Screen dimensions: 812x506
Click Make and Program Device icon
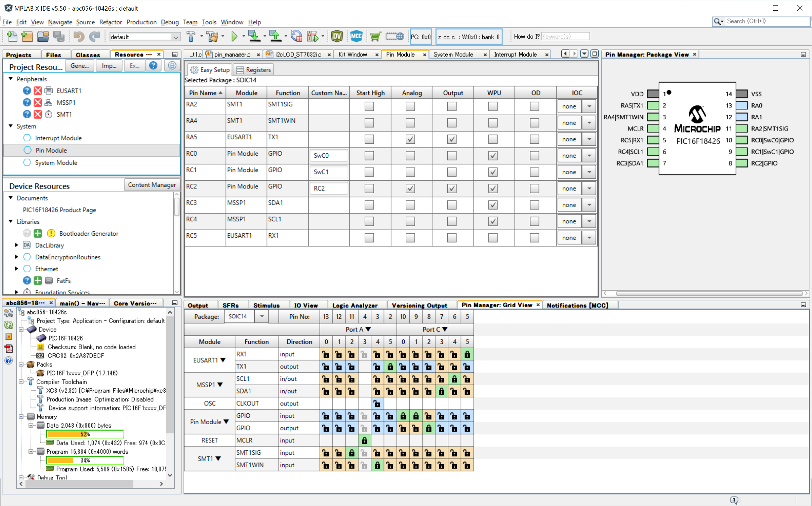(254, 37)
